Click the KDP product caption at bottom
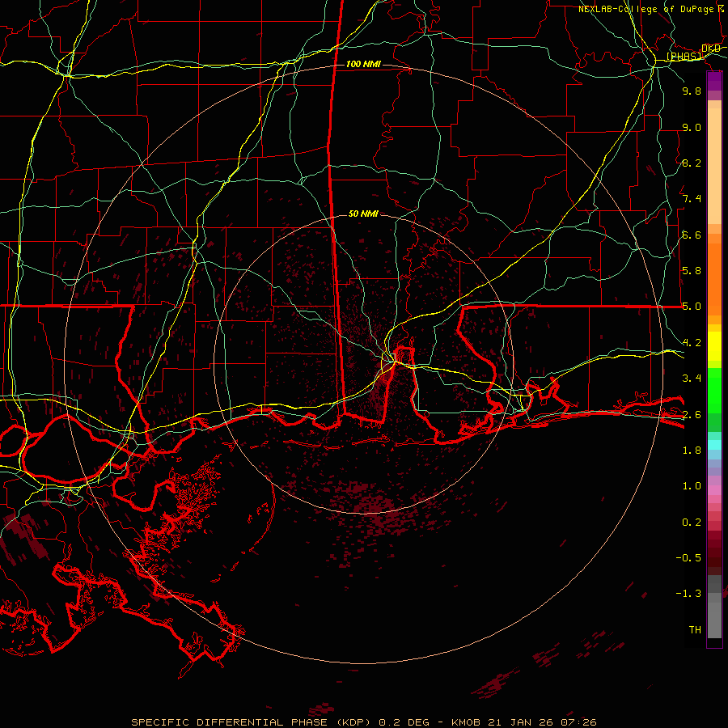The height and width of the screenshot is (728, 728). tap(363, 722)
